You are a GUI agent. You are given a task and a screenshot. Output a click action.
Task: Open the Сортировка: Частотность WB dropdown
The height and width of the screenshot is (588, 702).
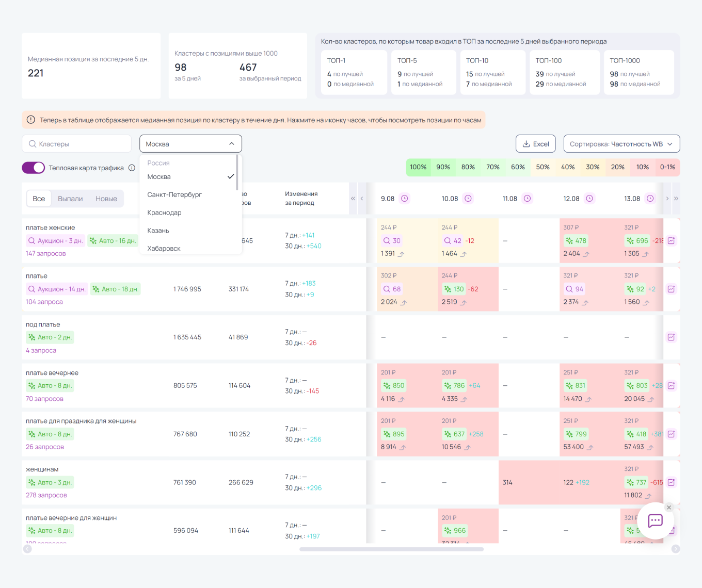[x=621, y=144]
